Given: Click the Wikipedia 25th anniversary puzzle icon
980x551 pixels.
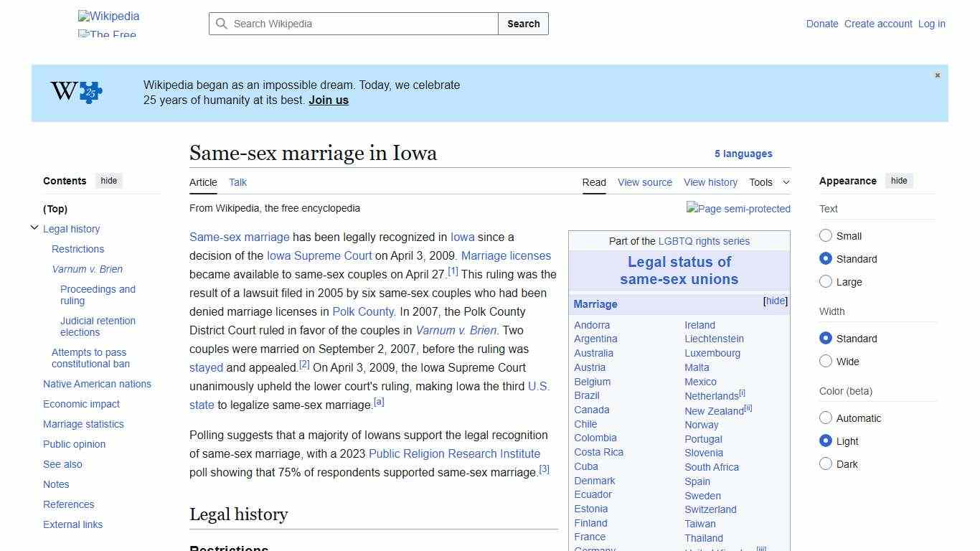Looking at the screenshot, I should coord(89,92).
